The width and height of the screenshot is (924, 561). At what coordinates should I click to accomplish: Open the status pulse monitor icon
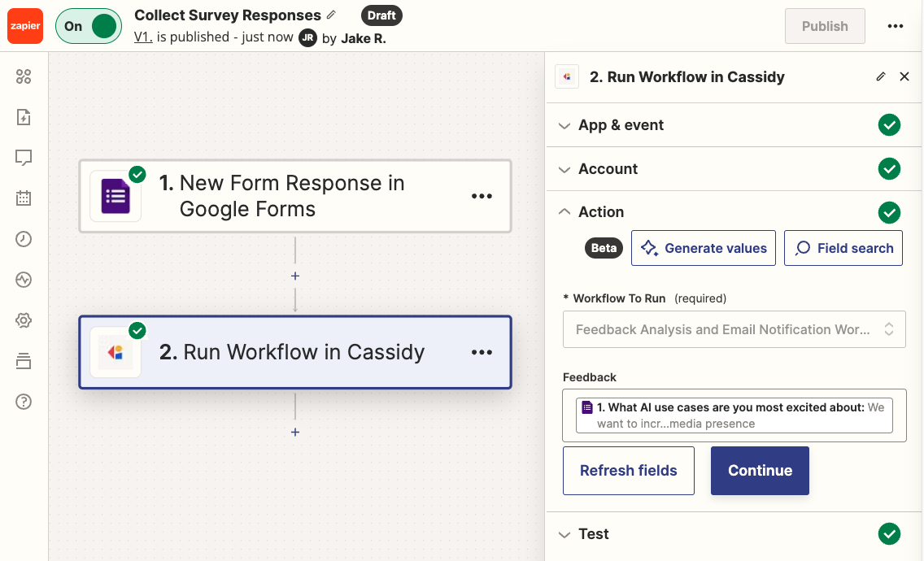pyautogui.click(x=24, y=280)
